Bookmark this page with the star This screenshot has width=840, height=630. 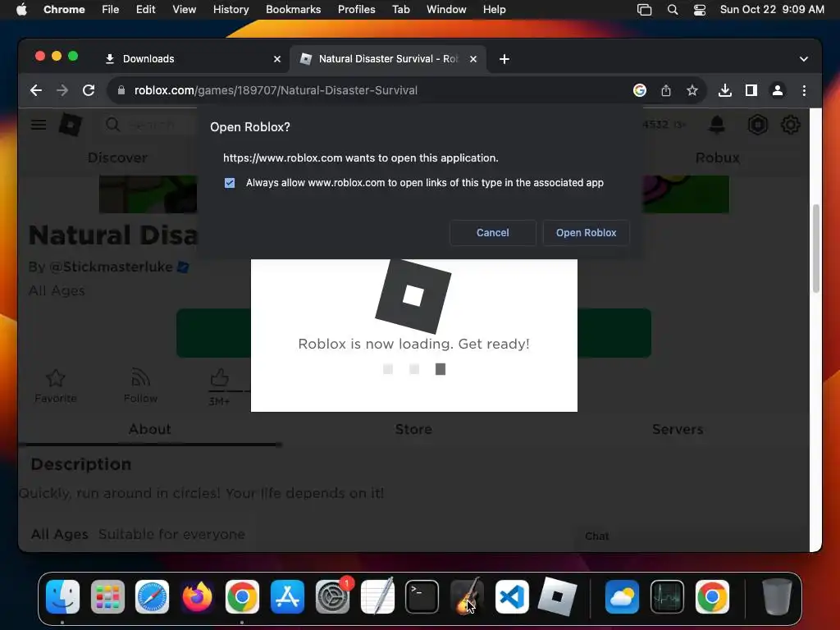692,90
